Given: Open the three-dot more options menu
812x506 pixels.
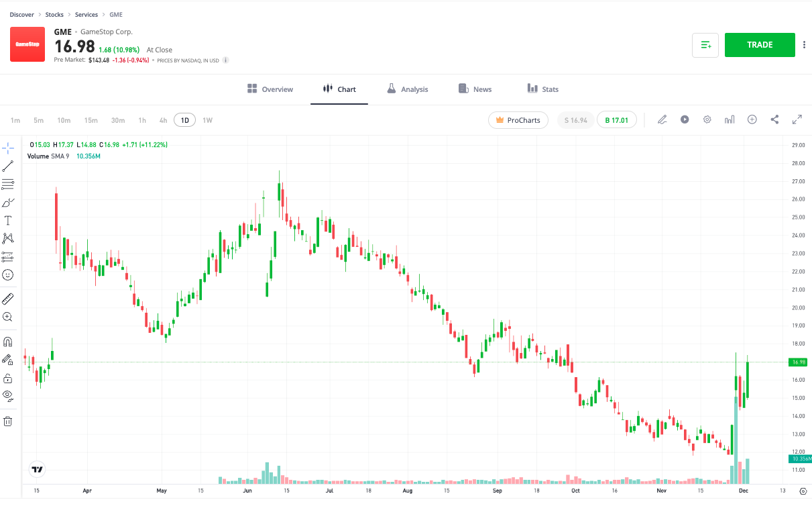Looking at the screenshot, I should tap(804, 45).
